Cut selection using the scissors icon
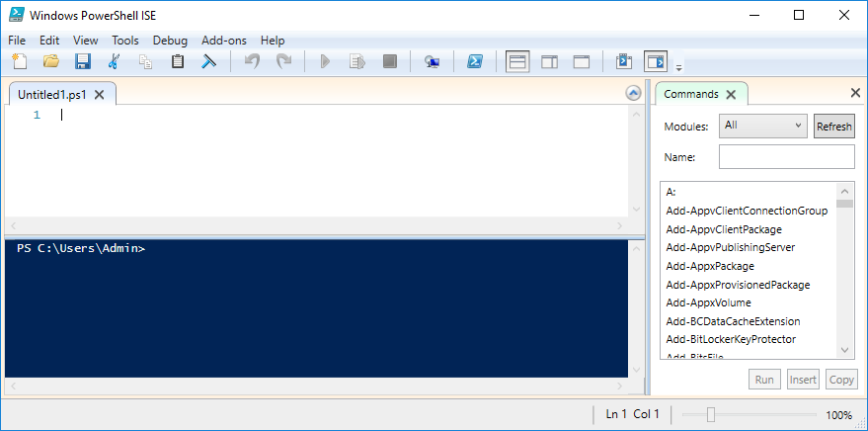Image resolution: width=868 pixels, height=431 pixels. pos(114,61)
